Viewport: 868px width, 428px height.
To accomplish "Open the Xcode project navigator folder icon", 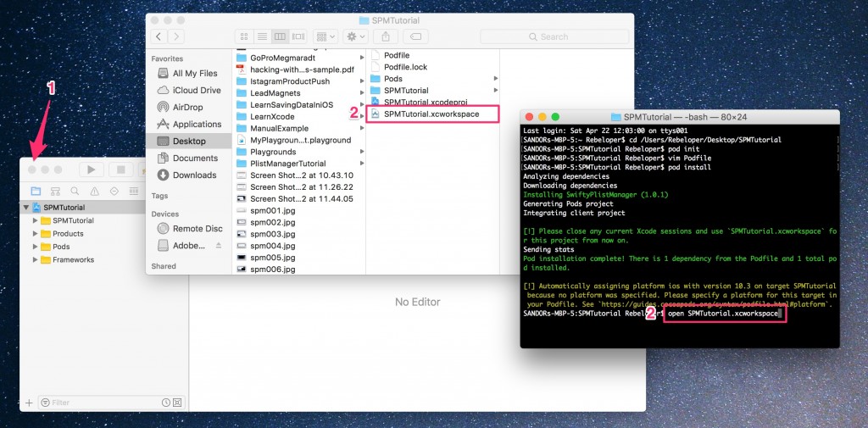I will 36,191.
